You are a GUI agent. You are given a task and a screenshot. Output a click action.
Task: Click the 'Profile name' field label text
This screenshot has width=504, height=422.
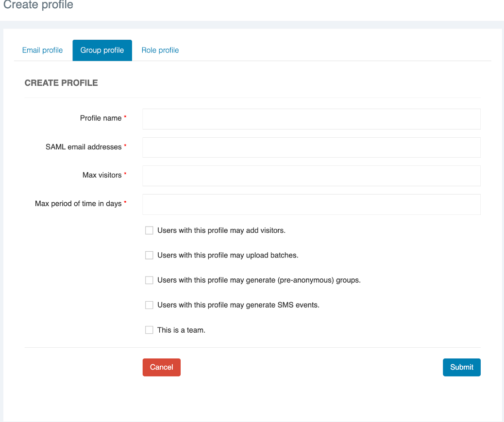point(101,118)
